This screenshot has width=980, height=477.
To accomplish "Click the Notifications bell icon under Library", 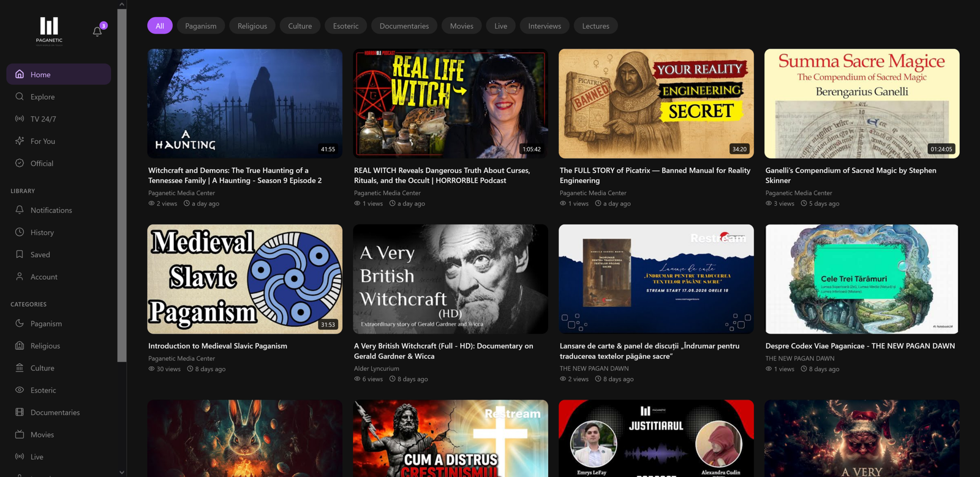I will click(20, 210).
